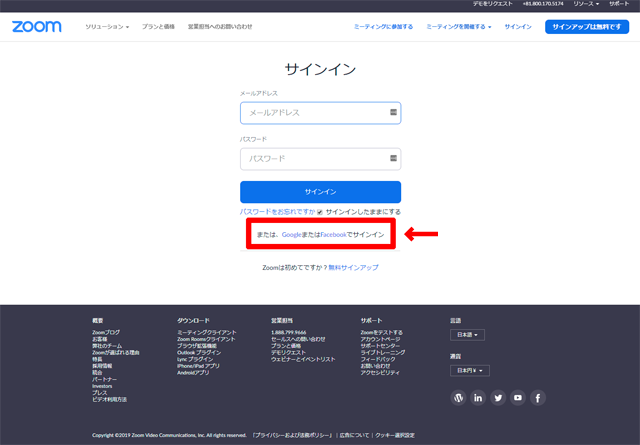Select サインイン in the header navigation
The width and height of the screenshot is (640, 445).
pyautogui.click(x=518, y=27)
